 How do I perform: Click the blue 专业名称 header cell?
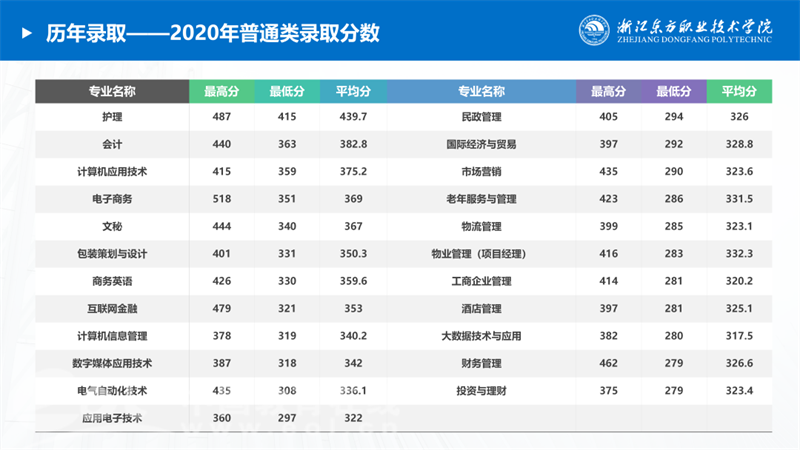[482, 91]
